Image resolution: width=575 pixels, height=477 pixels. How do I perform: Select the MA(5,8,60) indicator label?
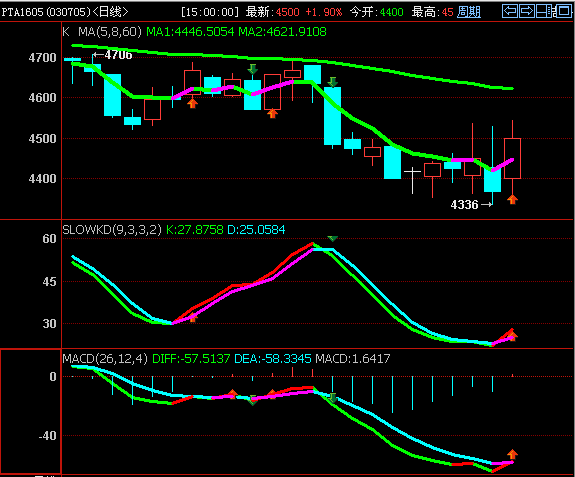[110, 32]
